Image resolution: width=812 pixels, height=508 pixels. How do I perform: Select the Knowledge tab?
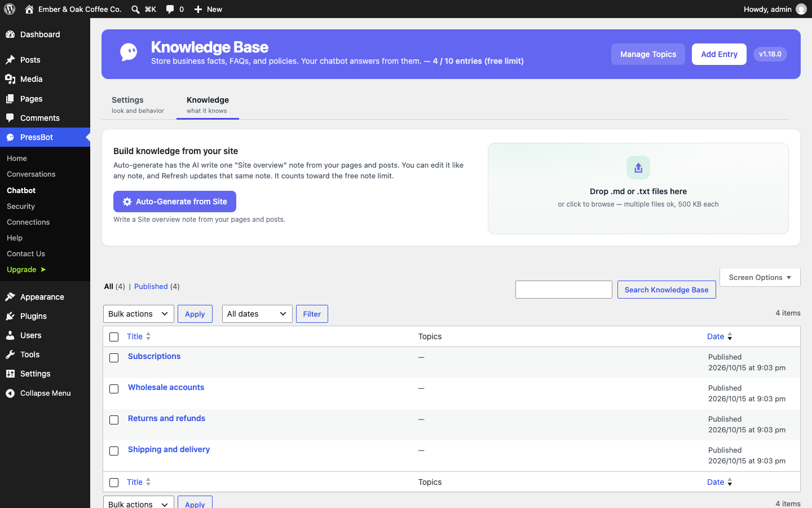pos(208,104)
